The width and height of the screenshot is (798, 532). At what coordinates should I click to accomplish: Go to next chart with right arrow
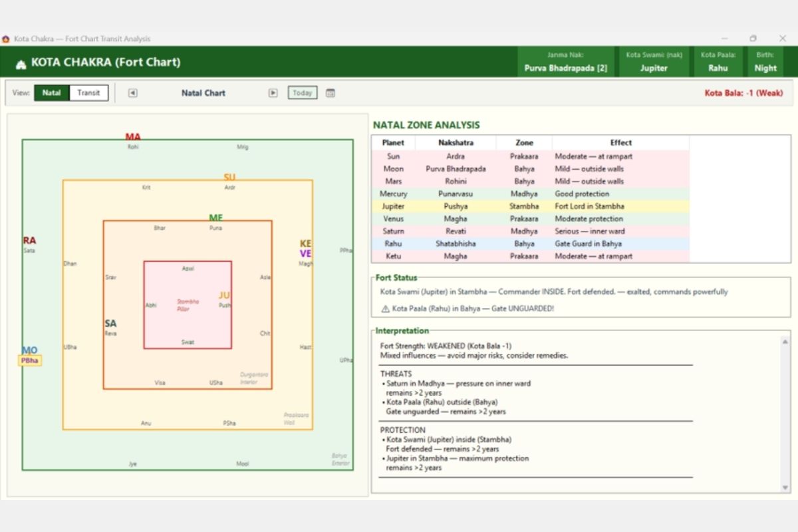pos(273,93)
